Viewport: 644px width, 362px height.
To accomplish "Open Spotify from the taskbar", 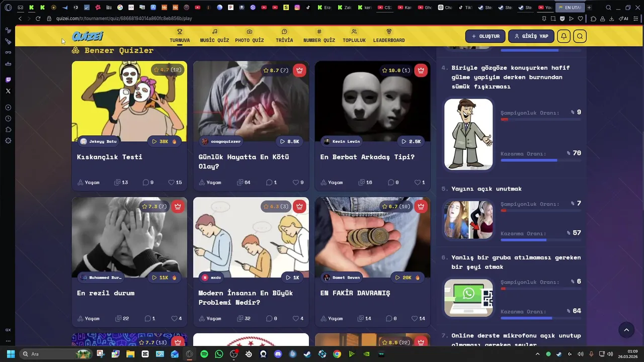I will pyautogui.click(x=204, y=354).
